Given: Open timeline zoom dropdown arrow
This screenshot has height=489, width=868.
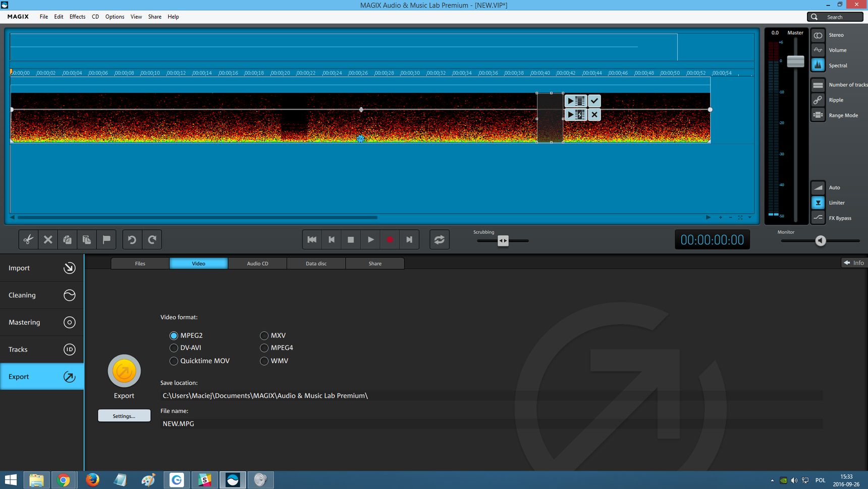Looking at the screenshot, I should coord(750,217).
